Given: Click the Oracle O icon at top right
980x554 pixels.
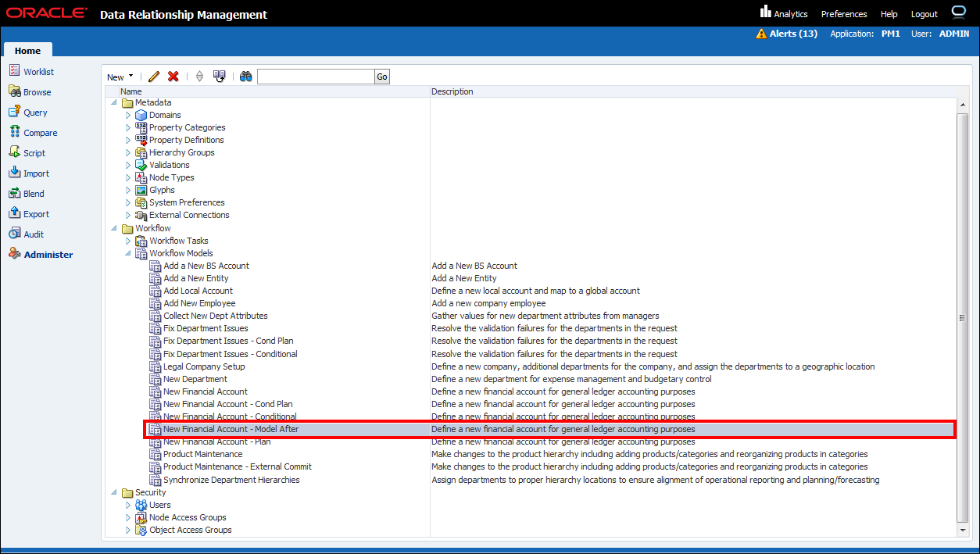Looking at the screenshot, I should 960,12.
